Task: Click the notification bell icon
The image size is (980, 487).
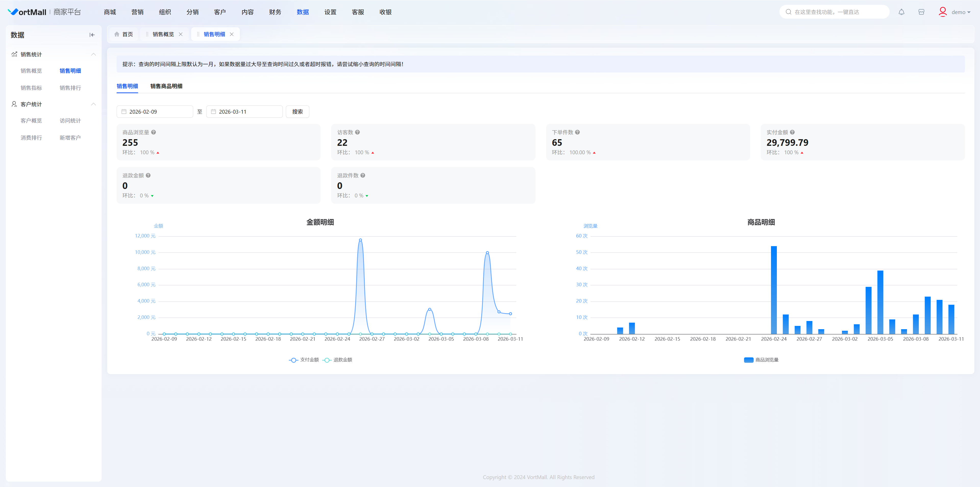Action: (901, 12)
